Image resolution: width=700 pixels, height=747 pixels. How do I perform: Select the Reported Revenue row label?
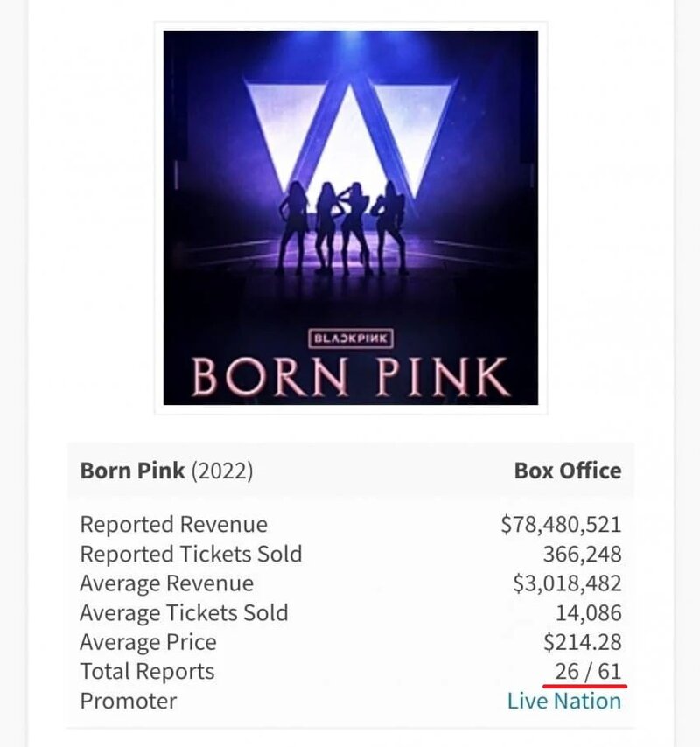coord(173,525)
